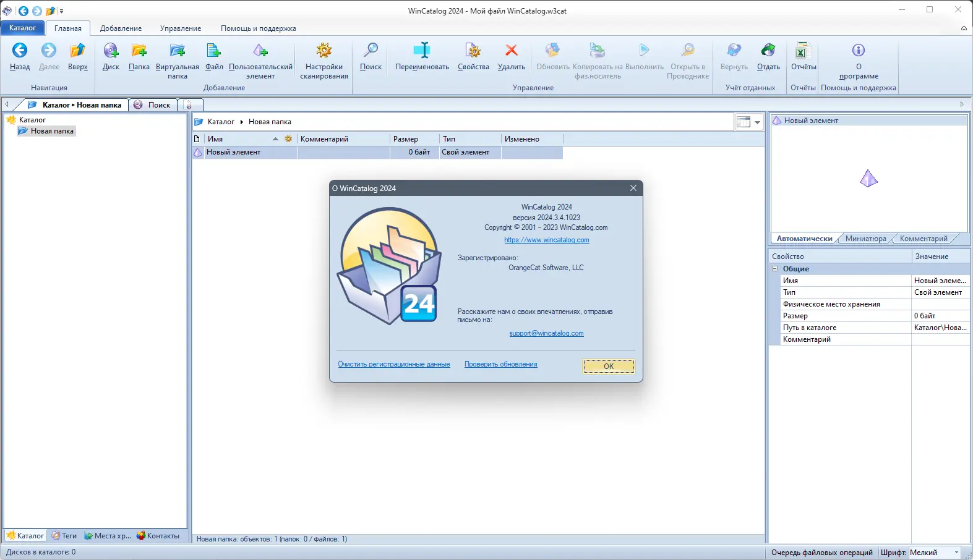973x560 pixels.
Task: Go up with the Вверх icon
Action: click(x=77, y=51)
